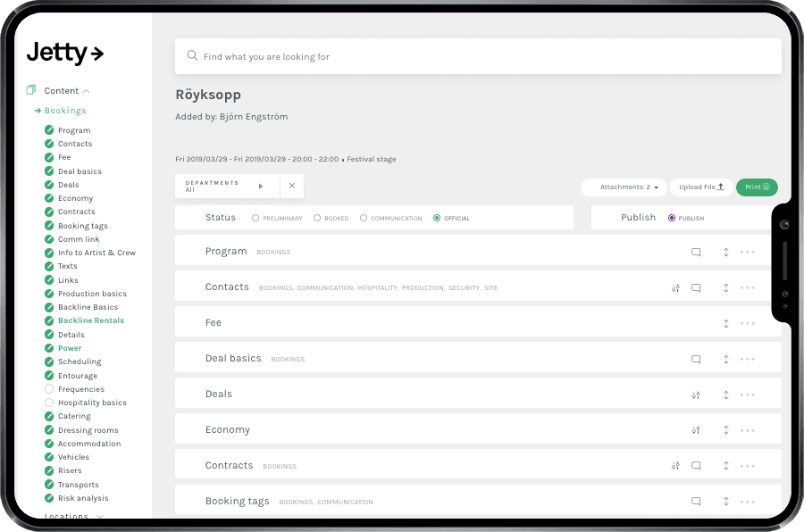This screenshot has height=532, width=804.
Task: Click the filter sliders icon on the Economy row
Action: point(696,430)
